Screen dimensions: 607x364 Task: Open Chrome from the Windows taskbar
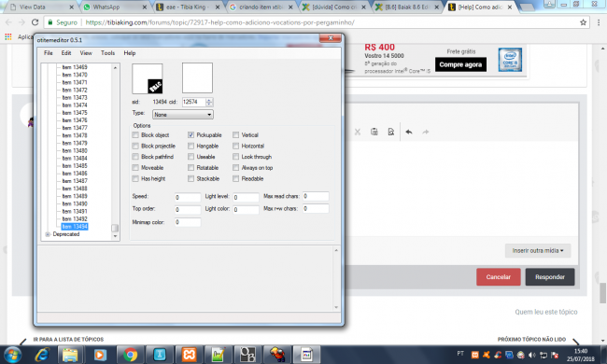(130, 355)
